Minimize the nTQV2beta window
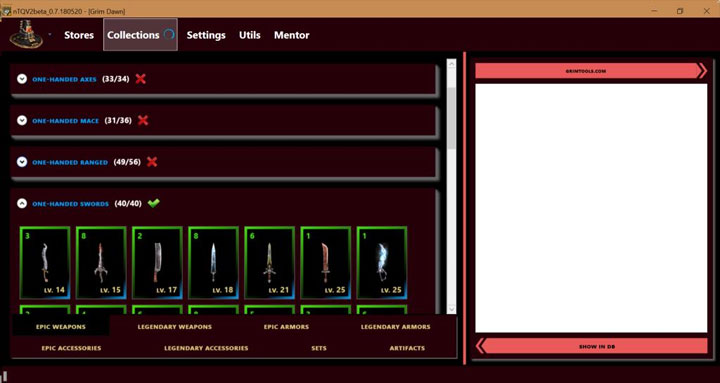The image size is (720, 383). 653,11
